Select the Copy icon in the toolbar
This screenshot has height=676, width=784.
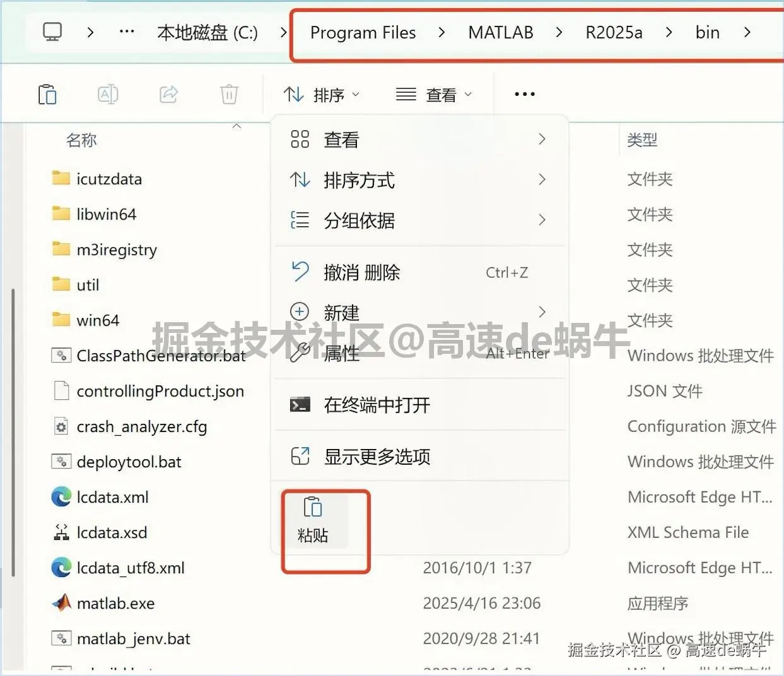pyautogui.click(x=48, y=93)
